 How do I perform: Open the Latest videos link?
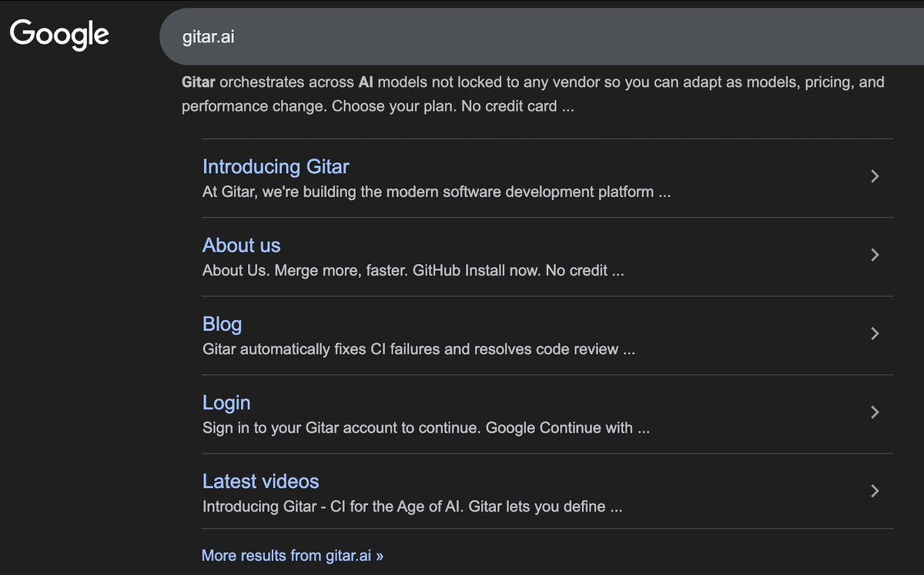(x=260, y=481)
